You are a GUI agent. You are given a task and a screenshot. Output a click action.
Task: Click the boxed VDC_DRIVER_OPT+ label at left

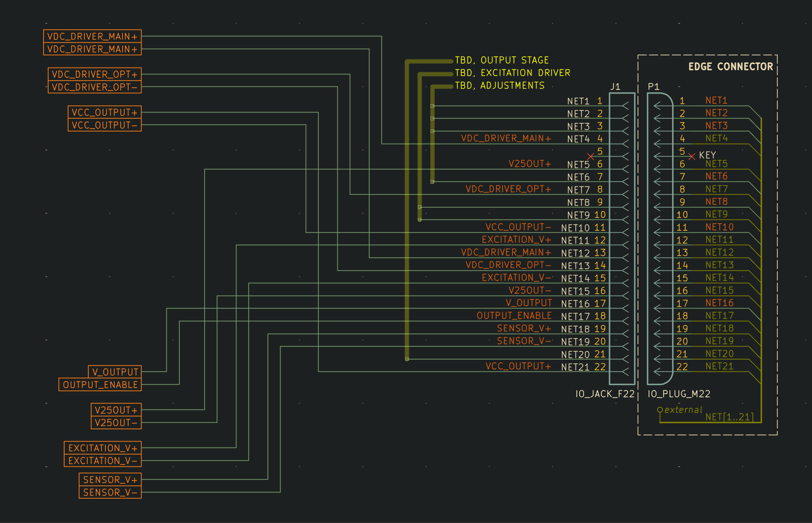point(95,74)
